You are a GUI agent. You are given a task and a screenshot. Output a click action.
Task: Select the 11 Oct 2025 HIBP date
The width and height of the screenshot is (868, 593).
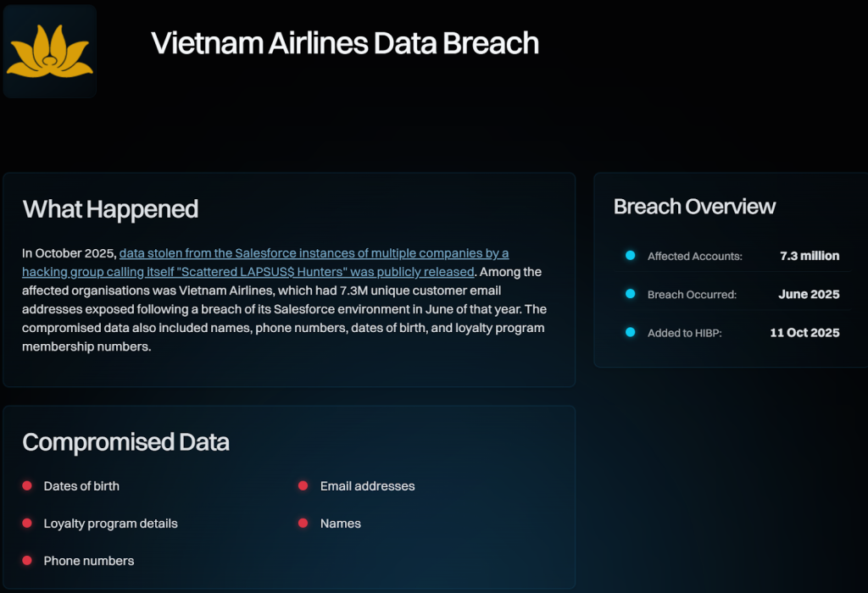pyautogui.click(x=804, y=333)
